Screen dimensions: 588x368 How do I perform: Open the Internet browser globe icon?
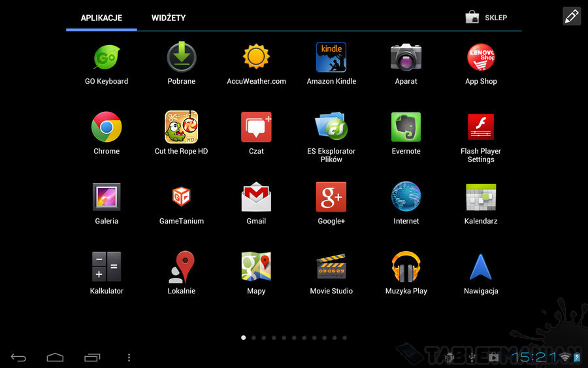pos(406,197)
